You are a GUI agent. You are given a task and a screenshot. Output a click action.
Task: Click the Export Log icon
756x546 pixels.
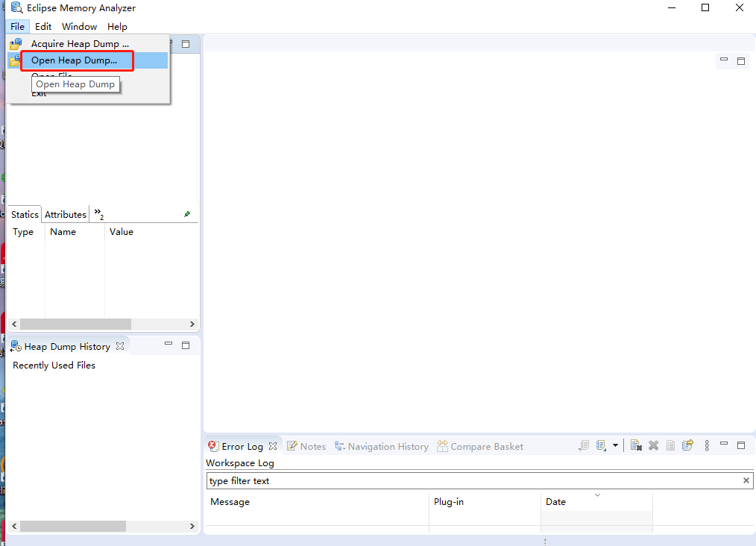[584, 445]
